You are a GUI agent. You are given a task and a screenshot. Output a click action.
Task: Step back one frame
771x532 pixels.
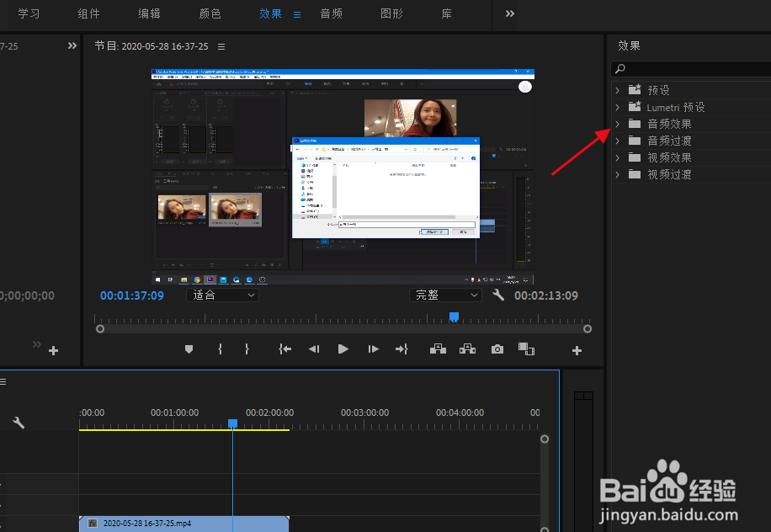[x=313, y=349]
